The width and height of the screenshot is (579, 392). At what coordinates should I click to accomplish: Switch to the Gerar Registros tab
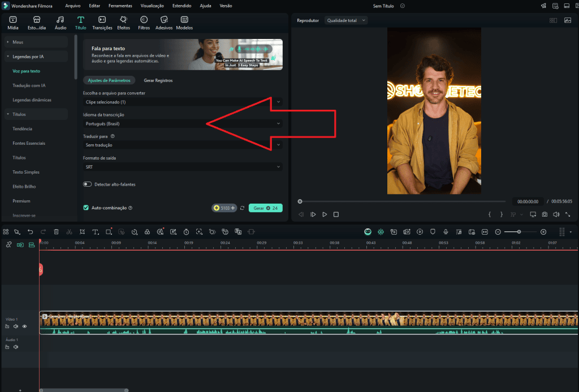(158, 80)
